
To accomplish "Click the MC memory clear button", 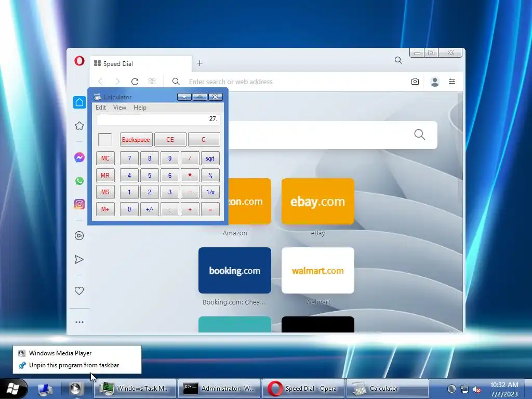I will pyautogui.click(x=105, y=158).
